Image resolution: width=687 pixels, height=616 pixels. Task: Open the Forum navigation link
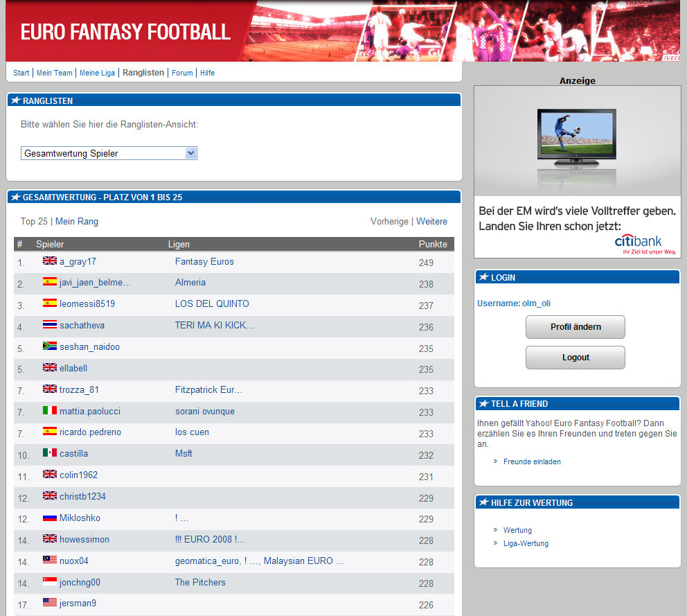click(x=182, y=73)
